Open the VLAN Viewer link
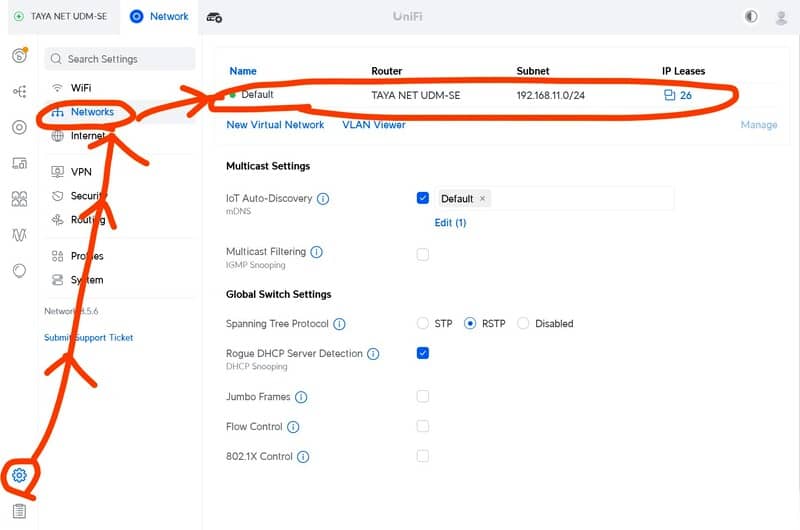The height and width of the screenshot is (530, 800). (x=374, y=125)
